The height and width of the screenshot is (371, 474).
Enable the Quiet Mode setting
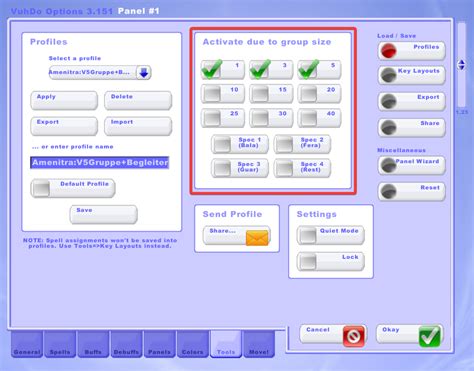point(307,235)
